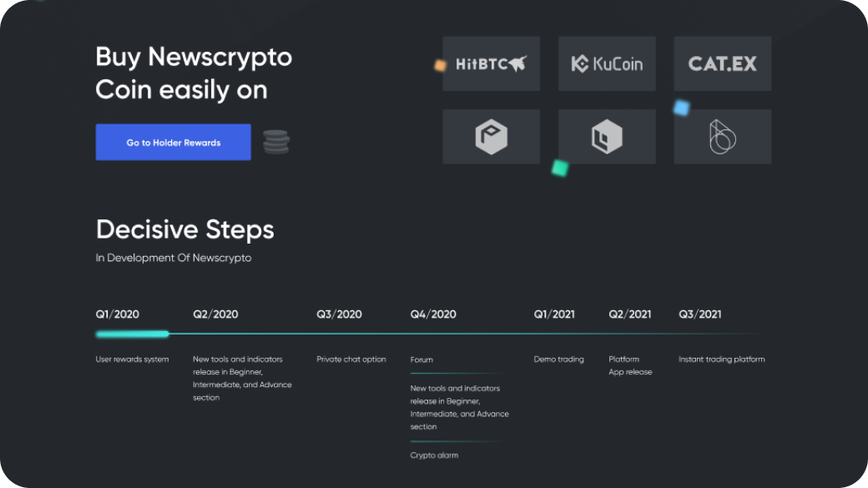This screenshot has height=488, width=868.
Task: Click the Q4/2020 'New tools and indicators' text
Action: 460,407
